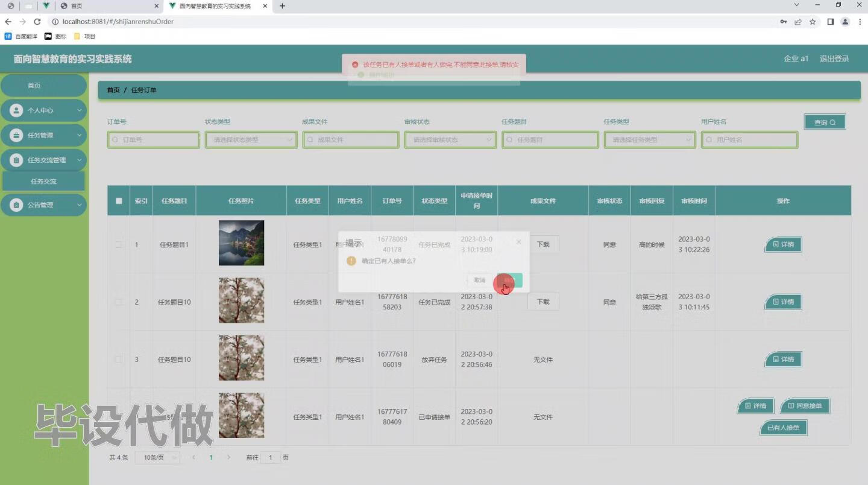Open the browser side panel icon

[x=831, y=22]
